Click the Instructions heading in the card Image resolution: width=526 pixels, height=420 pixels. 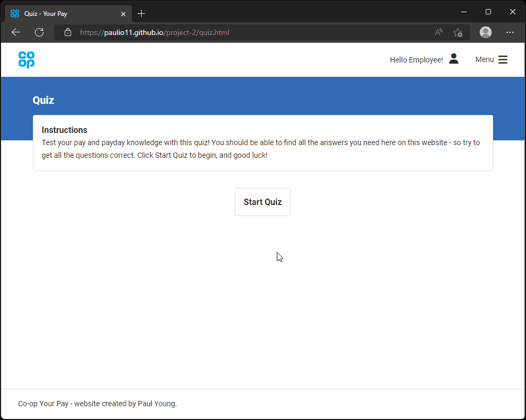64,130
